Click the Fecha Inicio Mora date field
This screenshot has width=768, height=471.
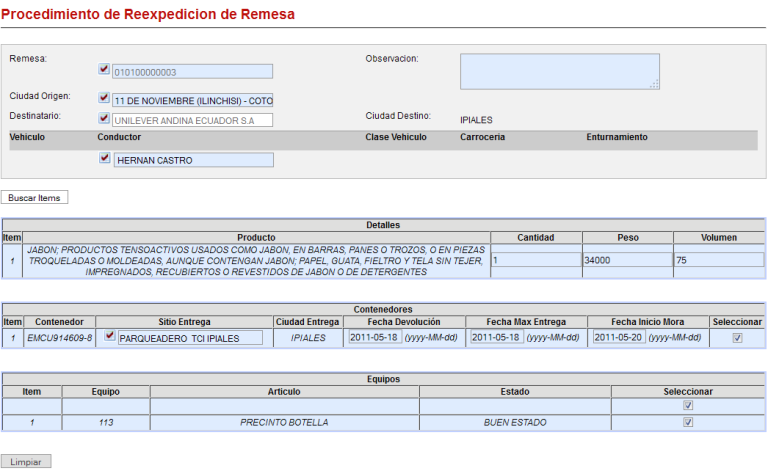point(618,337)
